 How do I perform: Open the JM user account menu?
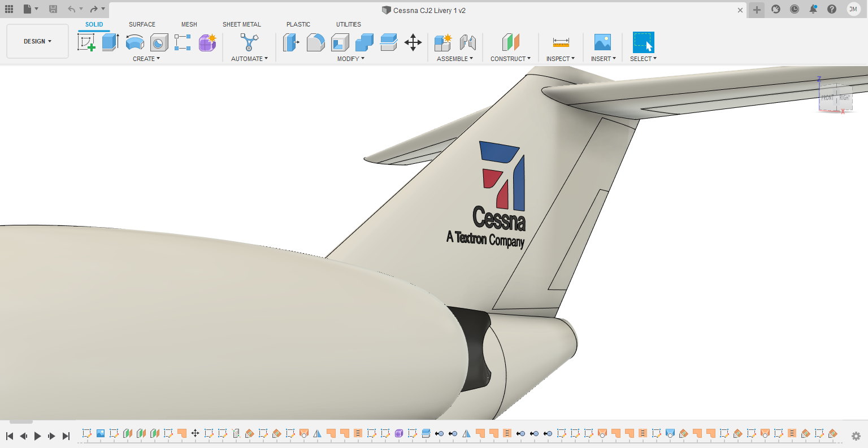point(853,9)
